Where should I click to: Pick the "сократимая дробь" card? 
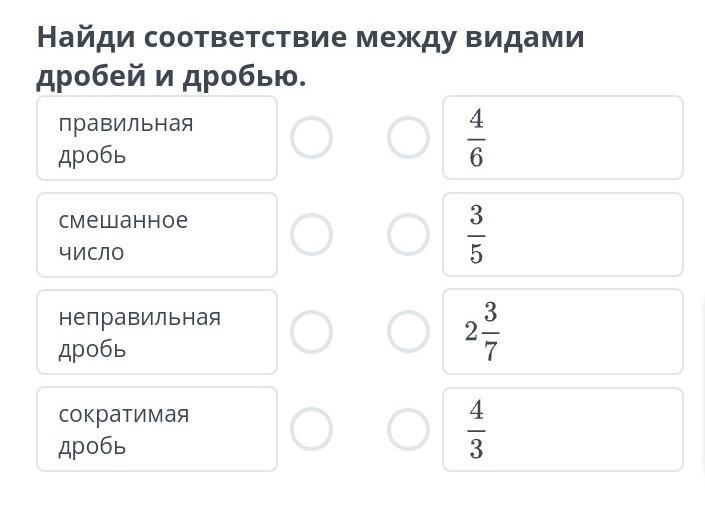click(x=157, y=429)
